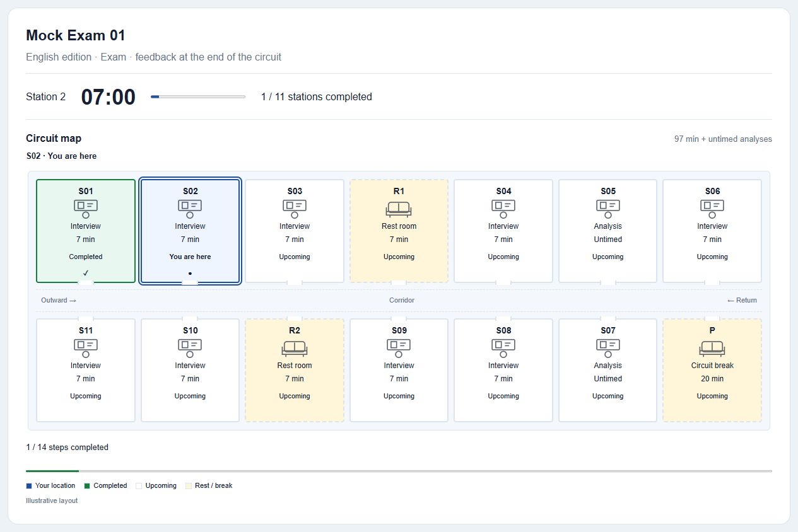
Task: Click the station timer progress bar
Action: tap(198, 96)
